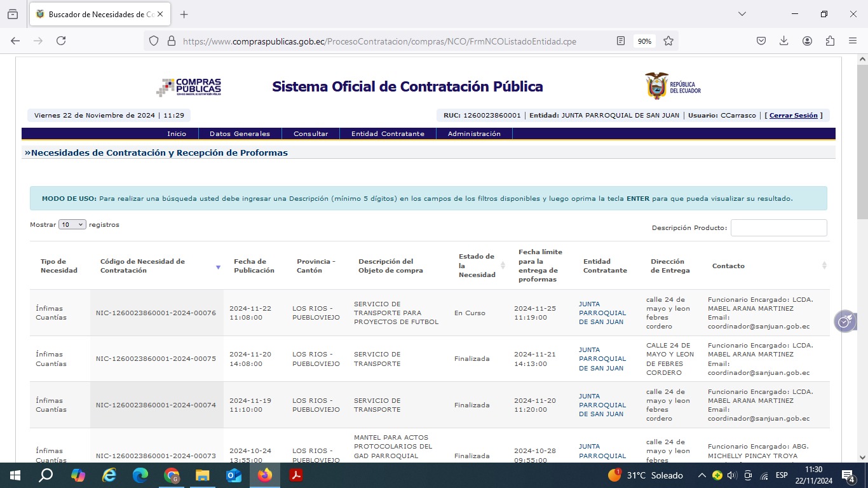Screen dimensions: 868x488
Task: Click the Save to Pocket icon
Action: point(761,41)
